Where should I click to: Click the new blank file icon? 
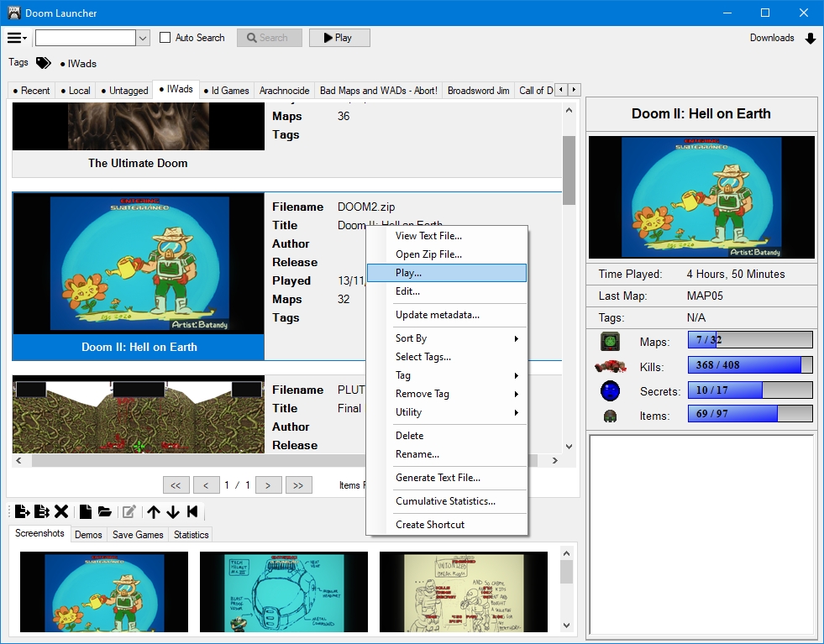[86, 511]
